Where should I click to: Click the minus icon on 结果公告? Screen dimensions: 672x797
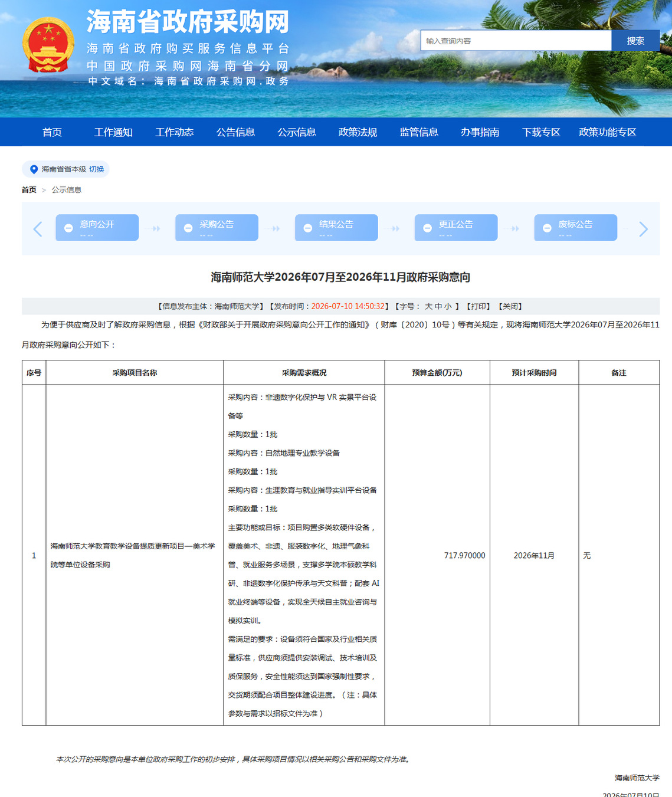pyautogui.click(x=308, y=228)
